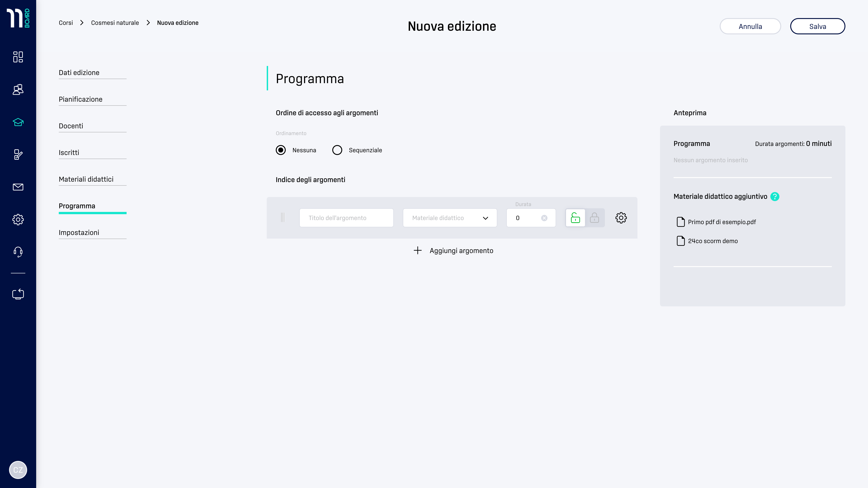Expand the Materiale didattico dropdown

click(450, 218)
